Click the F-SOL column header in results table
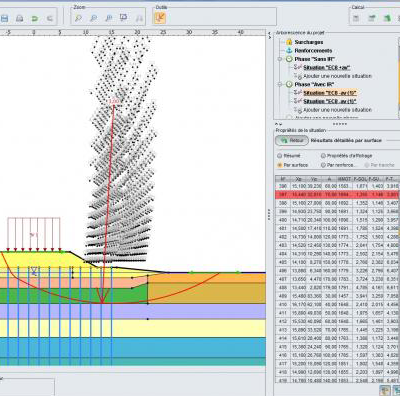 [360, 179]
